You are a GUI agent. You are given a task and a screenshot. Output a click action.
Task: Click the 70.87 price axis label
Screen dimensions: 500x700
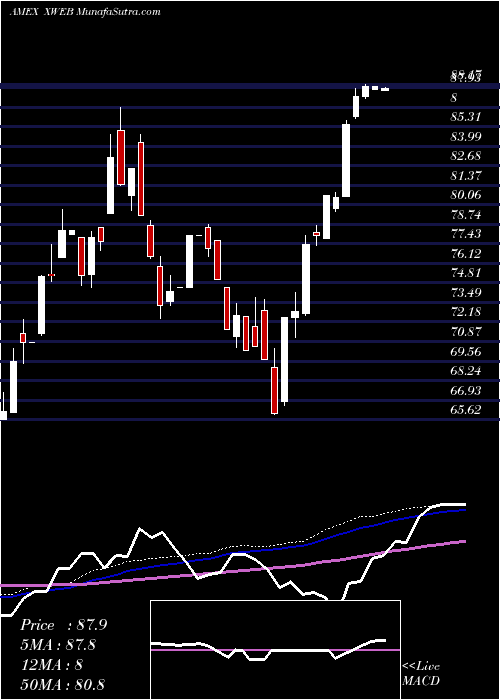coord(466,332)
